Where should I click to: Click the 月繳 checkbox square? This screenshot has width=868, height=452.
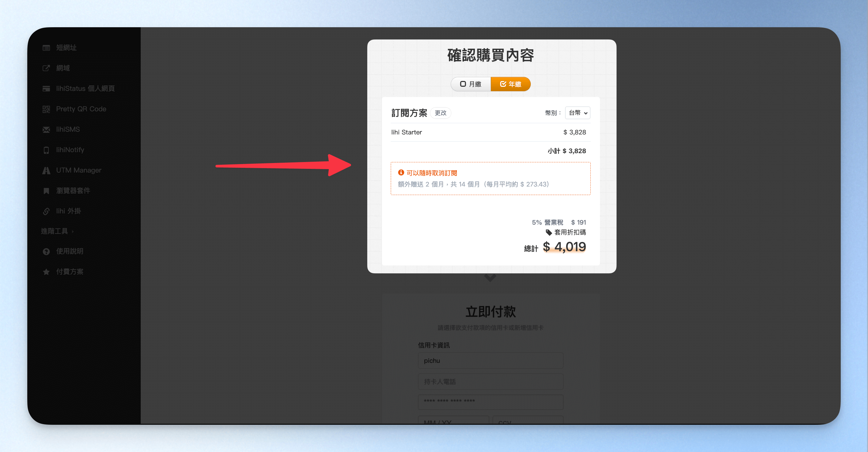pyautogui.click(x=463, y=84)
